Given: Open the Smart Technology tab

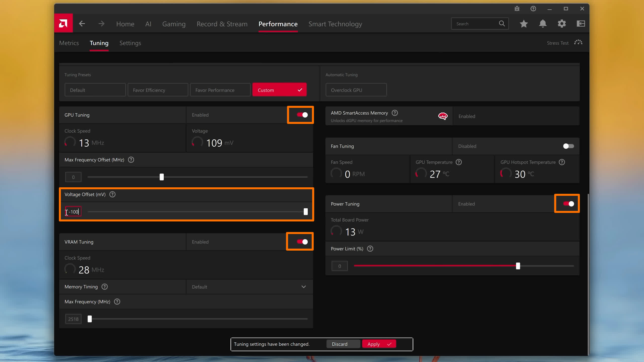Looking at the screenshot, I should tap(335, 24).
